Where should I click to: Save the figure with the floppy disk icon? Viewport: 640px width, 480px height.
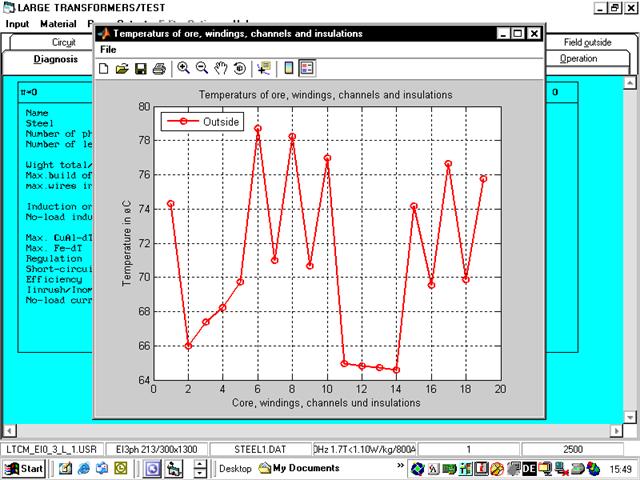click(x=140, y=68)
